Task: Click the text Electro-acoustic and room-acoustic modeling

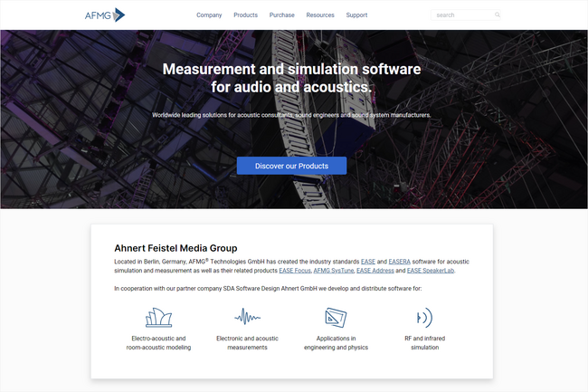Action: coord(158,343)
